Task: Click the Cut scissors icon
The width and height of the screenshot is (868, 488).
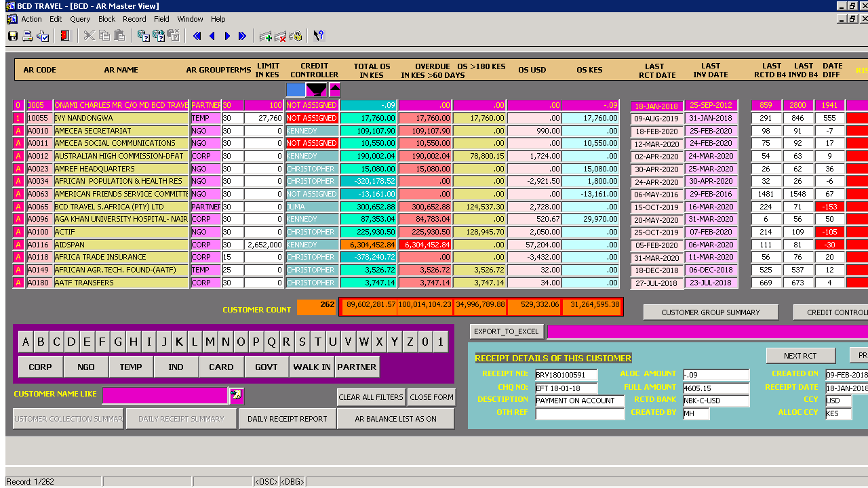Action: [89, 36]
